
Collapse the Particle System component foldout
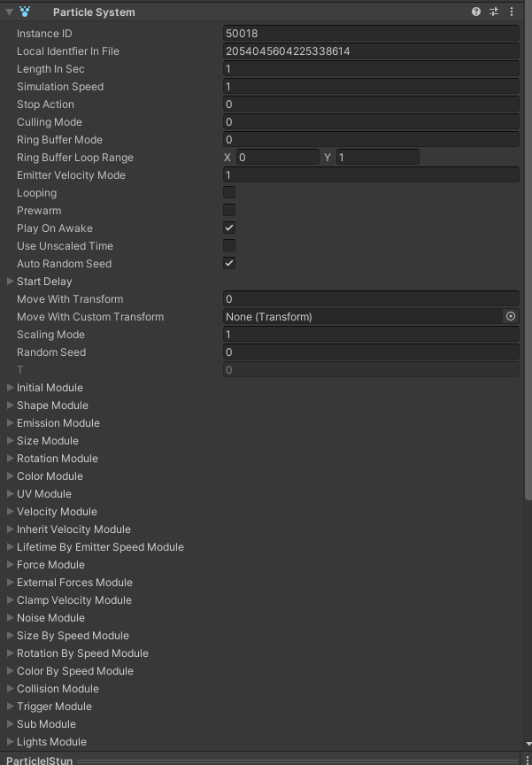point(10,12)
